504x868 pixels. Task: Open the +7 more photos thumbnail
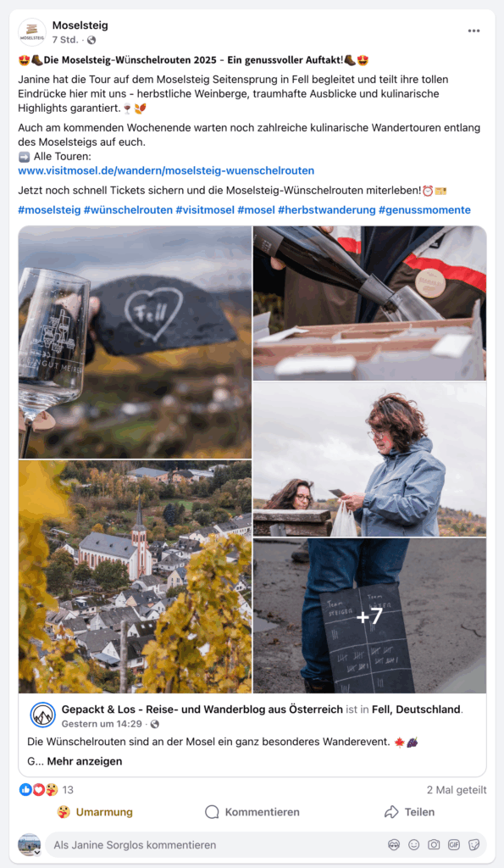pos(369,615)
